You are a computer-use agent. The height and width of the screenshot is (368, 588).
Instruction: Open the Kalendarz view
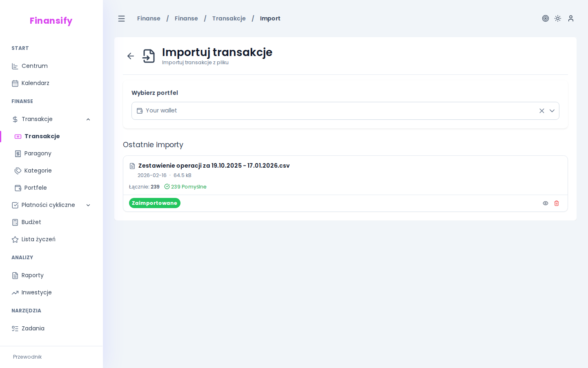35,83
